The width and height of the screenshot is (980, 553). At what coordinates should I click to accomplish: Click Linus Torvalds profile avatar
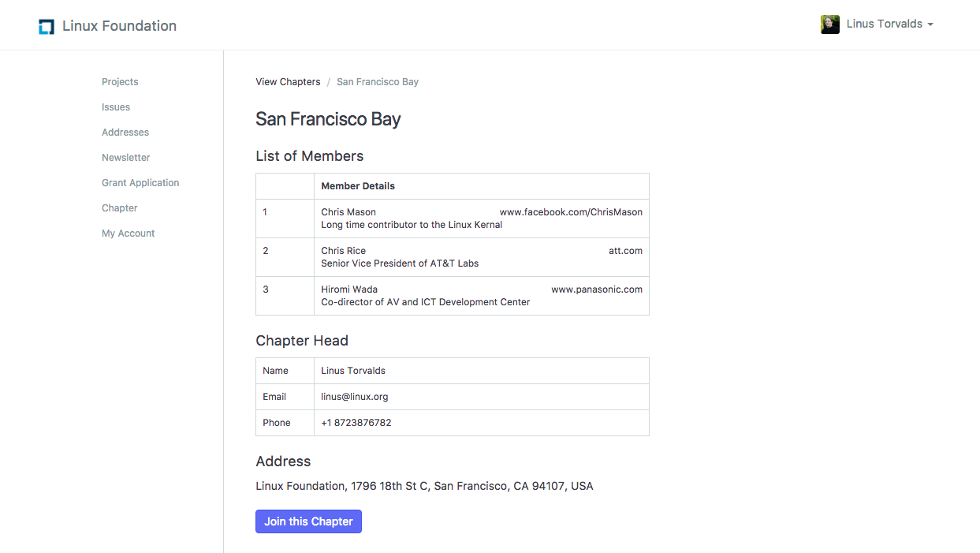829,24
